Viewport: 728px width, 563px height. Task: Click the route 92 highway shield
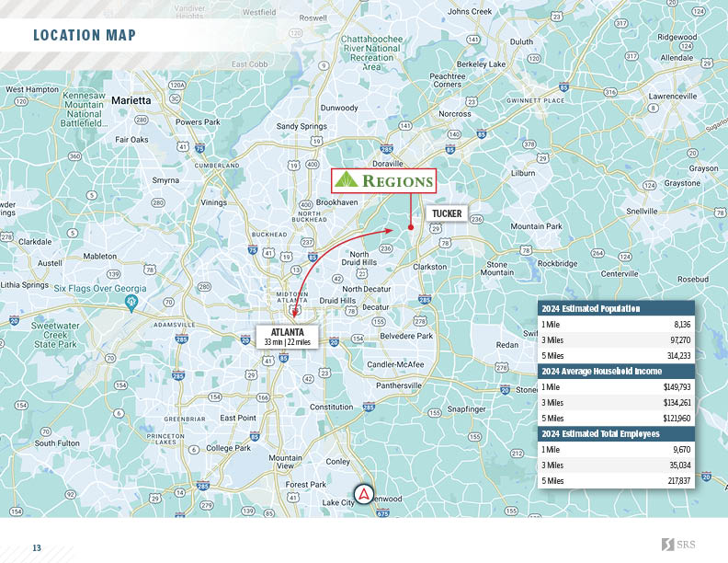click(x=70, y=494)
